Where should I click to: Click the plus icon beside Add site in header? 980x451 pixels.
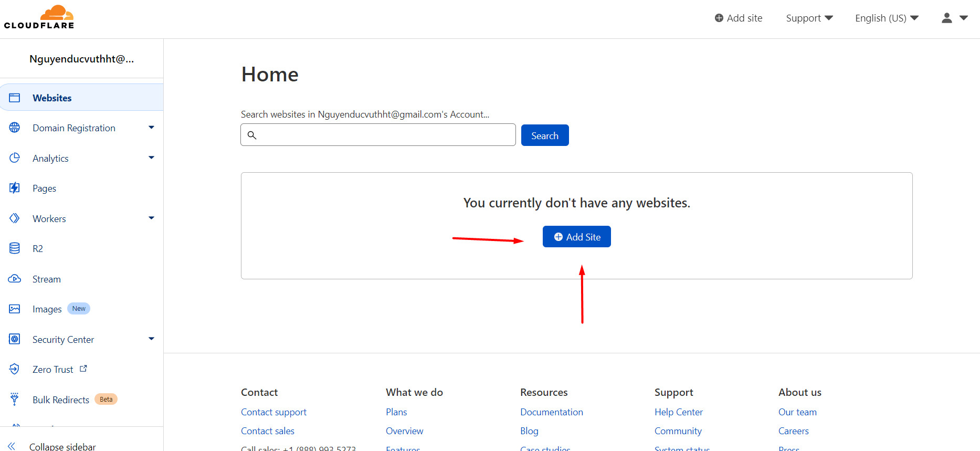click(719, 18)
